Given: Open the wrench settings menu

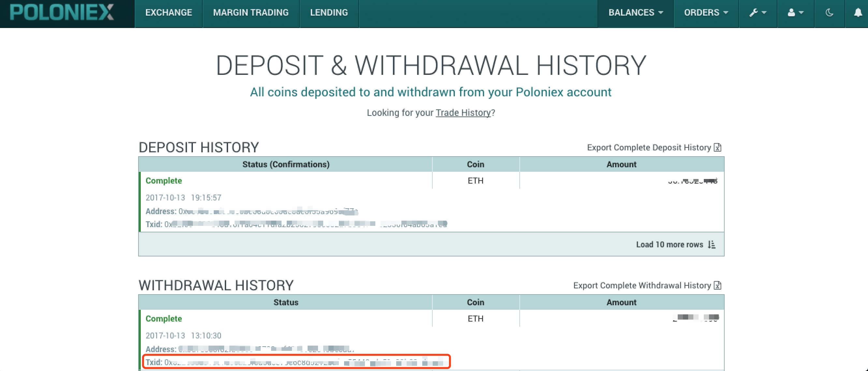Looking at the screenshot, I should click(758, 13).
